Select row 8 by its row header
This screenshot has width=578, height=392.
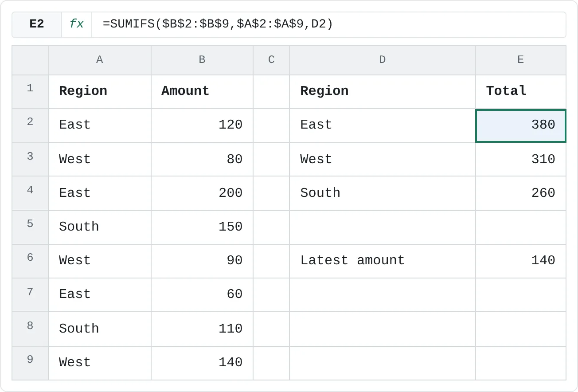click(x=30, y=329)
